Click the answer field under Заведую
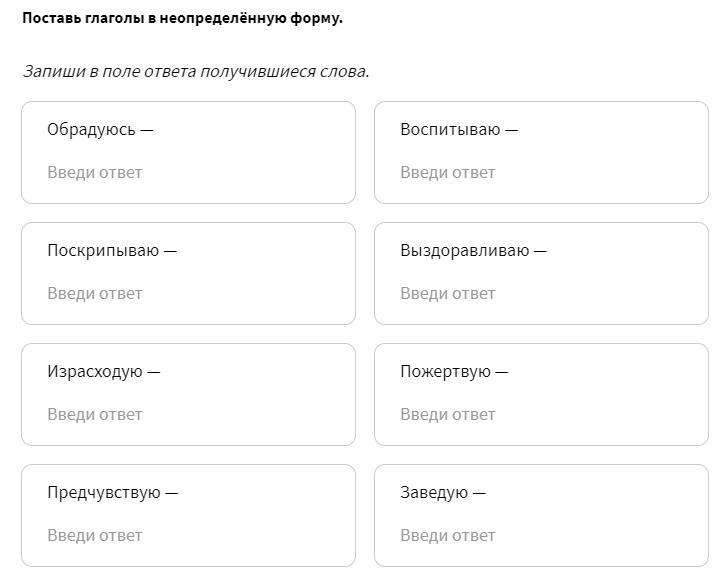This screenshot has height=573, width=712. tap(541, 536)
